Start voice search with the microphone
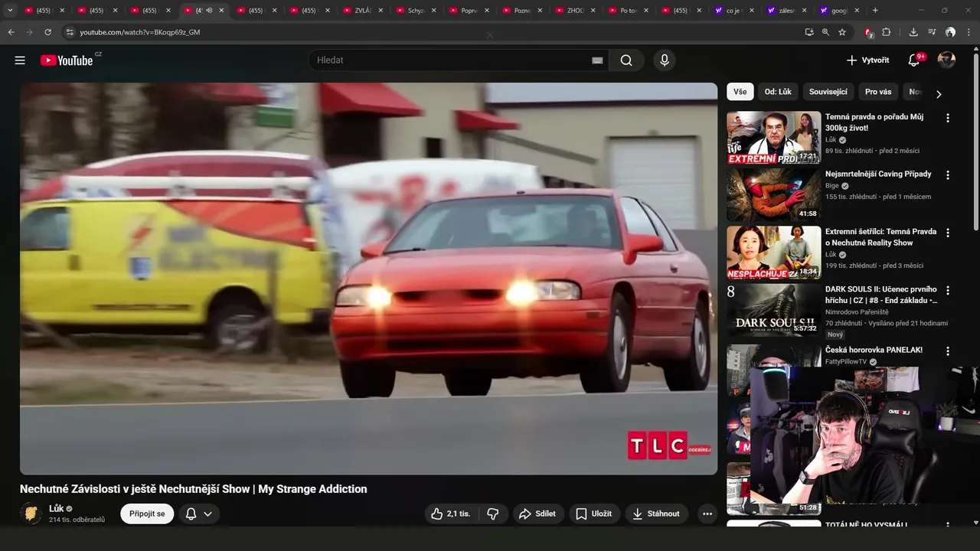 coord(664,60)
